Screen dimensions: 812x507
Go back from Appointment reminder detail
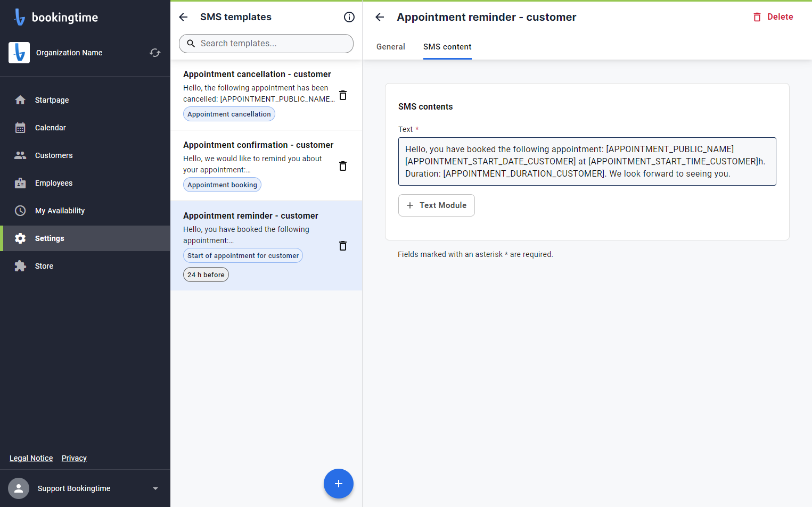click(380, 17)
